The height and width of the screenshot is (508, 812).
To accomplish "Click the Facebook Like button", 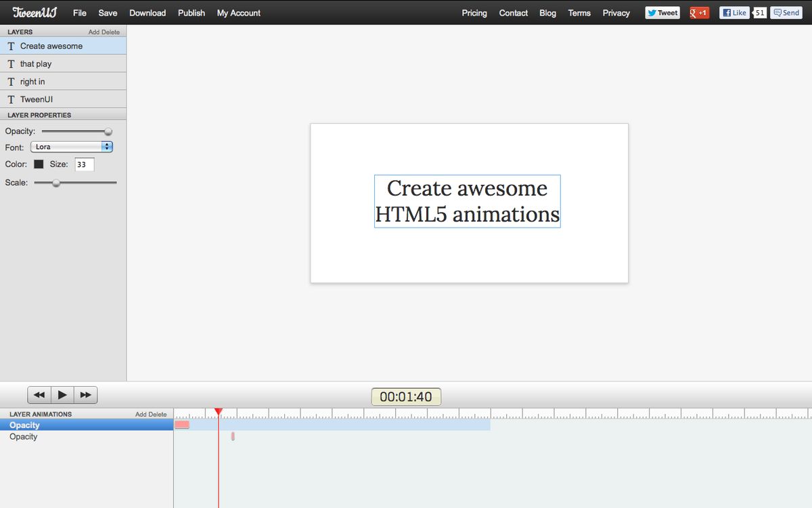I will [734, 12].
